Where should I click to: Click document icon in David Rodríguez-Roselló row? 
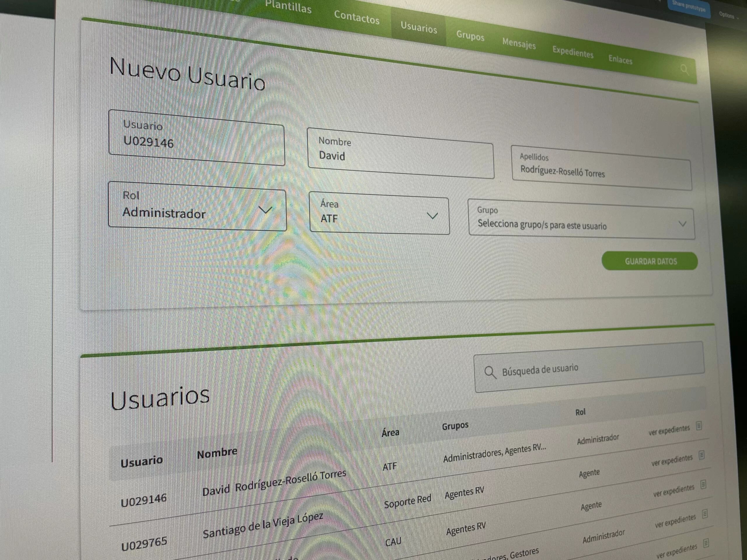(701, 455)
